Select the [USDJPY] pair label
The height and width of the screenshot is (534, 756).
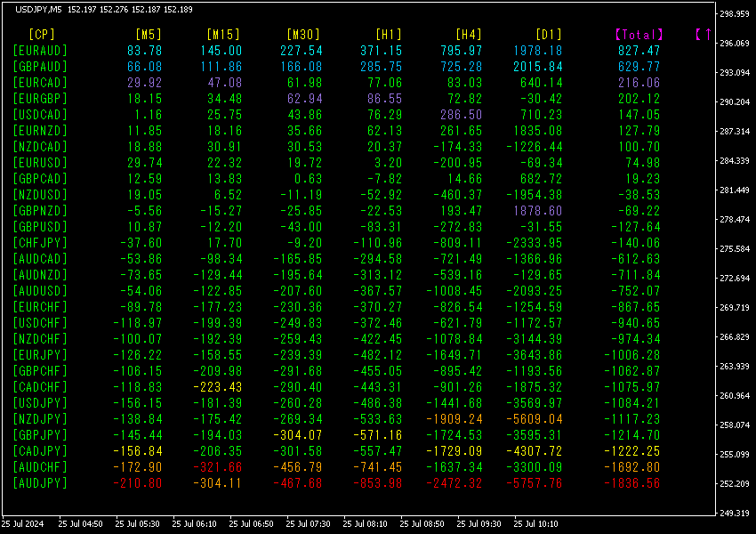40,403
